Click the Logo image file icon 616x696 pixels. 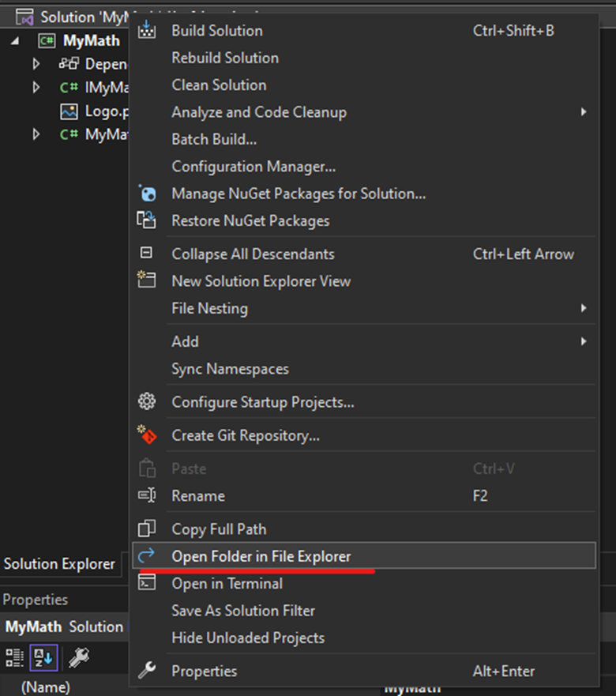[x=69, y=111]
